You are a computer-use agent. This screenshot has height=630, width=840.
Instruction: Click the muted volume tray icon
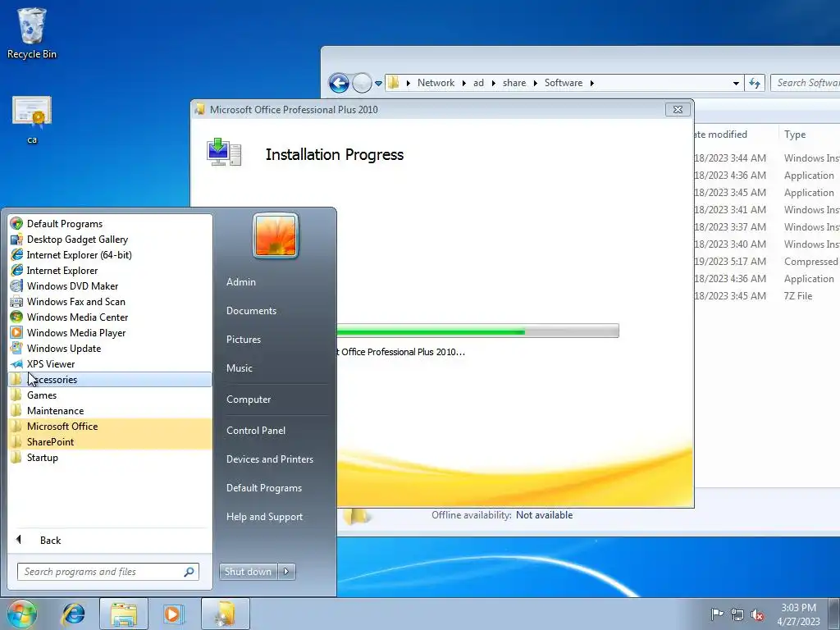(757, 614)
